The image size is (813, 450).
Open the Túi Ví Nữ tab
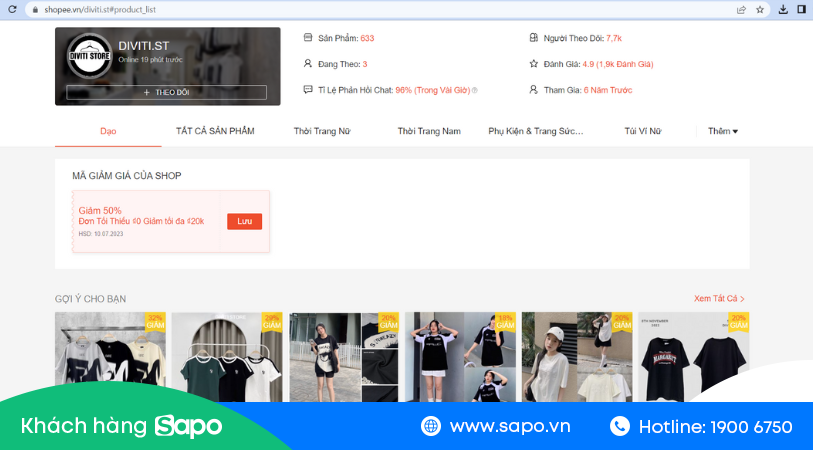pyautogui.click(x=643, y=131)
